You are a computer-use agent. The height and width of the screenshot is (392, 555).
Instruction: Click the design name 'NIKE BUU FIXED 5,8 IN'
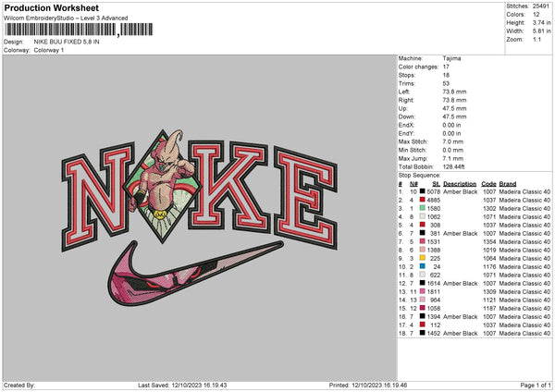(x=67, y=42)
